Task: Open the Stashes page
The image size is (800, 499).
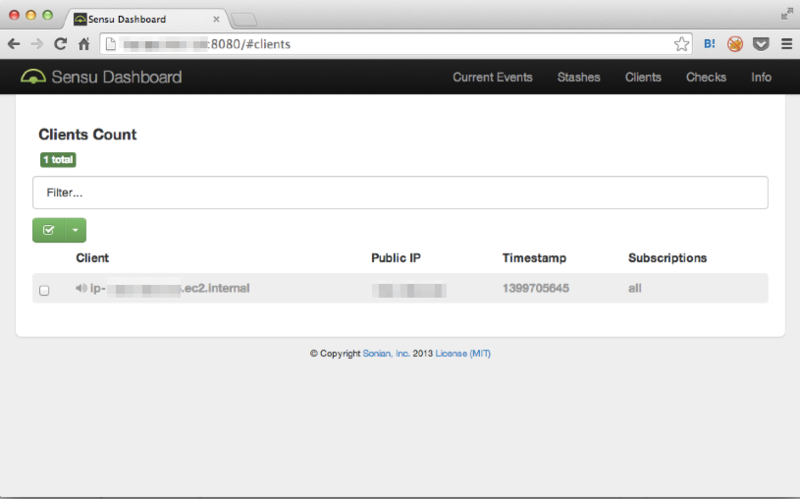Action: pyautogui.click(x=579, y=77)
